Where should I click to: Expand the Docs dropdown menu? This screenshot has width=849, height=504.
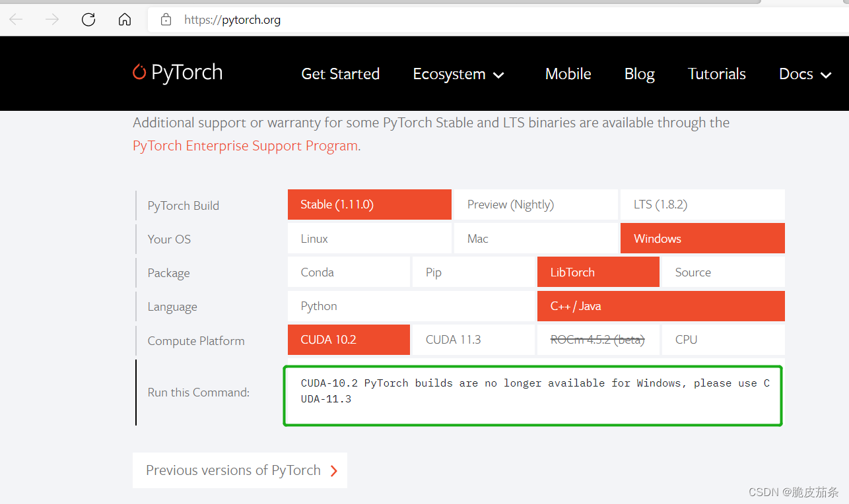pyautogui.click(x=805, y=74)
